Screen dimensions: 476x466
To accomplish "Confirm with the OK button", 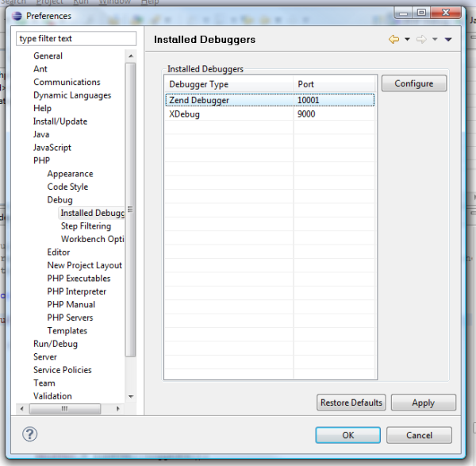I will point(348,435).
